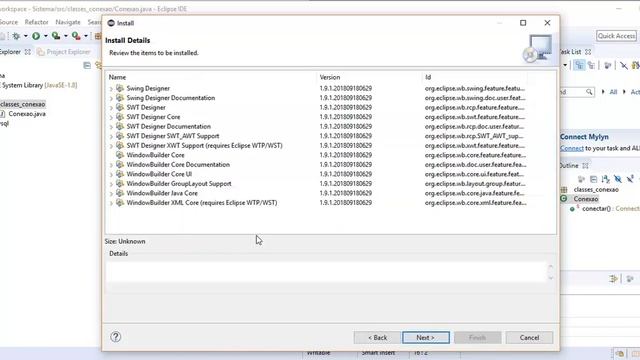Screen dimensions: 640x360
Task: Click Hide Fields icon in Outline toolbar
Action: (x=618, y=179)
